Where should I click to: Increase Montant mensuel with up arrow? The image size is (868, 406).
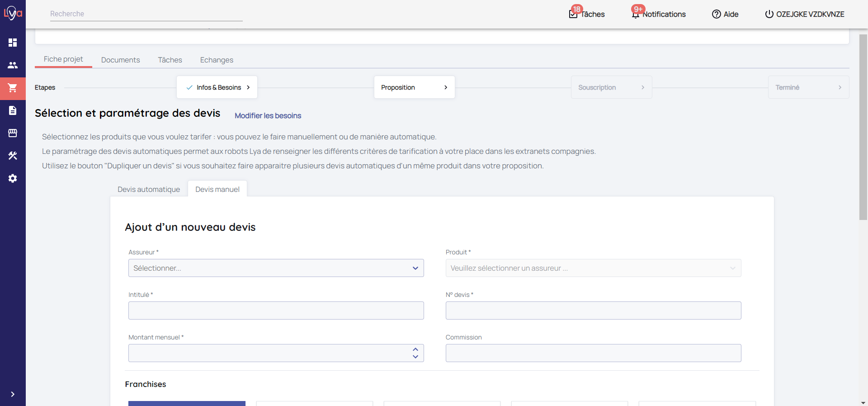pyautogui.click(x=415, y=349)
